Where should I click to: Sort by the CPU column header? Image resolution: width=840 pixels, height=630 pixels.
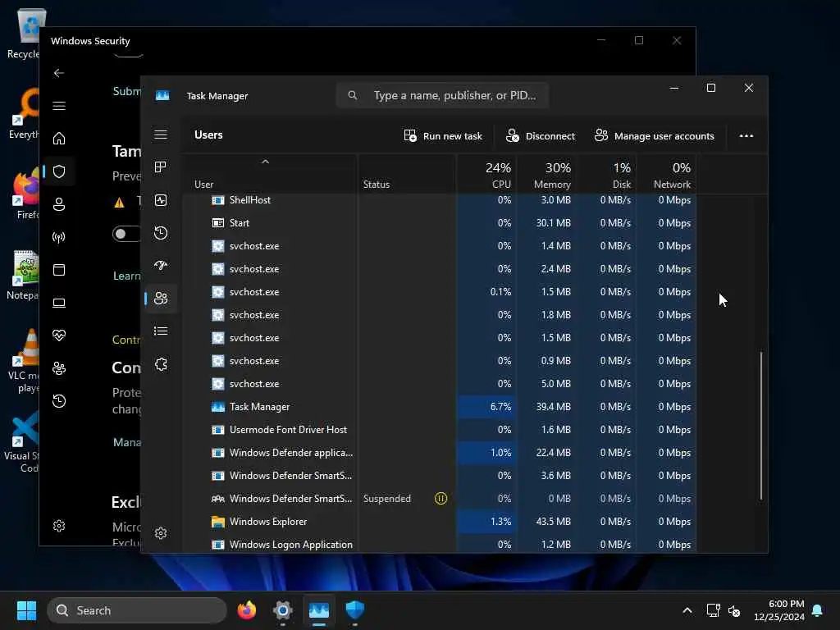point(487,176)
